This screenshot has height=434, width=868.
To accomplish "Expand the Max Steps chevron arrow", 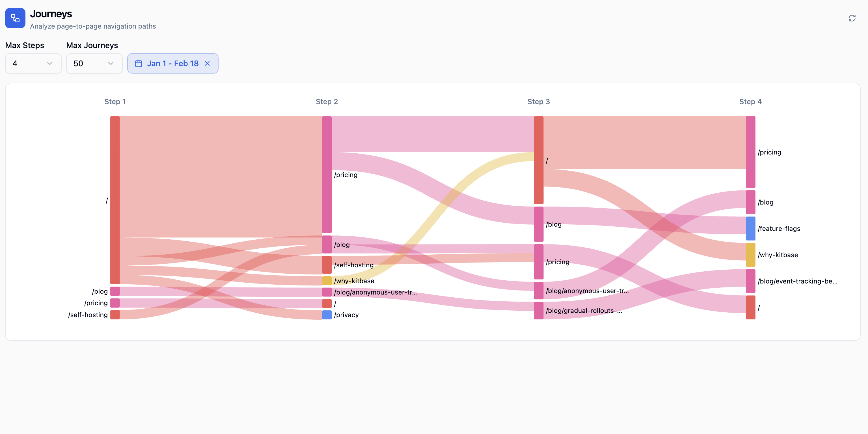I will click(x=50, y=63).
